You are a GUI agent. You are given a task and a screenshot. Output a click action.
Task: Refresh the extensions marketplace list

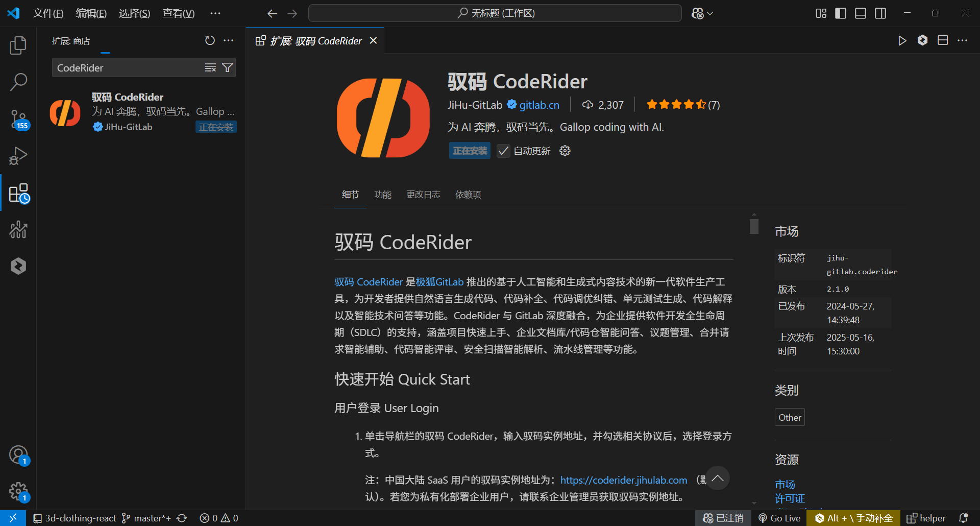[x=210, y=40]
